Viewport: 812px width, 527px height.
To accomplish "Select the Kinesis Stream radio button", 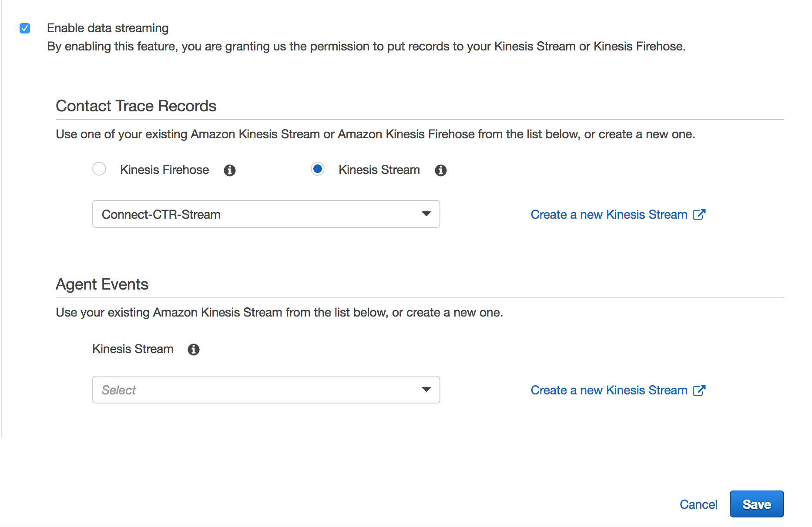I will 318,169.
